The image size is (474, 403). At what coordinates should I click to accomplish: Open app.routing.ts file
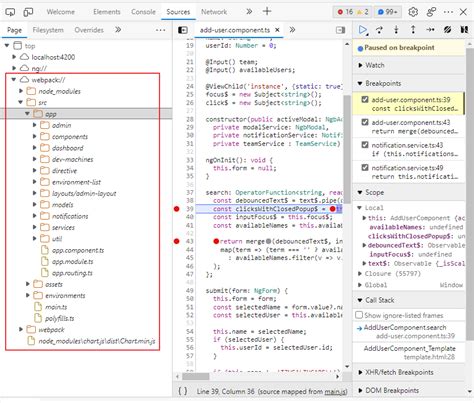pos(72,273)
